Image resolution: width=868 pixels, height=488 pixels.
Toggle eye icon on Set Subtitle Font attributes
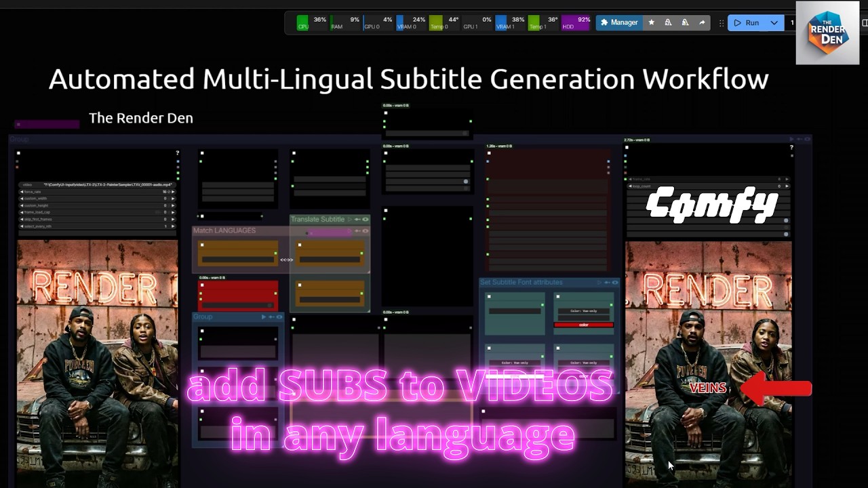tap(615, 282)
